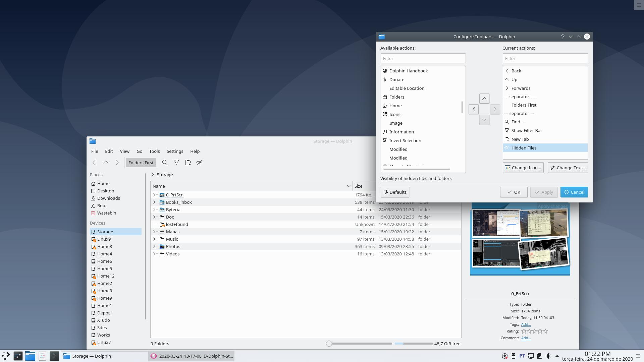Viewport: 644px width, 362px height.
Task: Toggle hidden files visibility in Dolphin toolbar
Action: point(199,163)
